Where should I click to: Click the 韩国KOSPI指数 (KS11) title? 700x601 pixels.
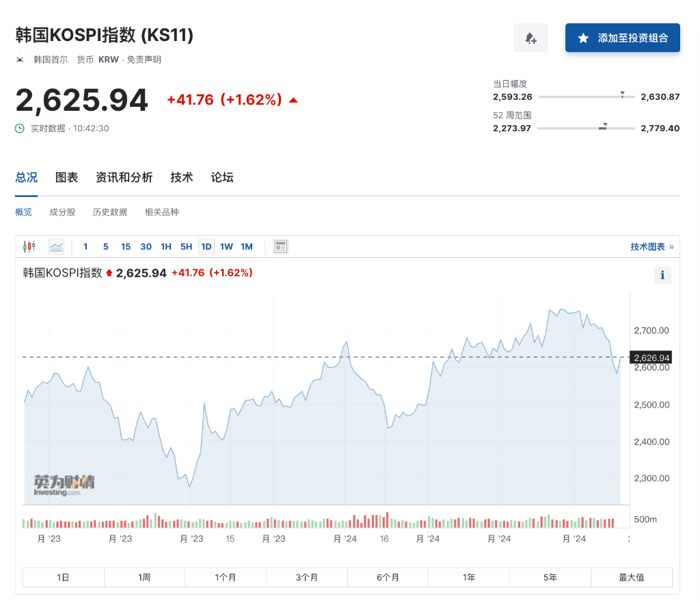click(105, 35)
